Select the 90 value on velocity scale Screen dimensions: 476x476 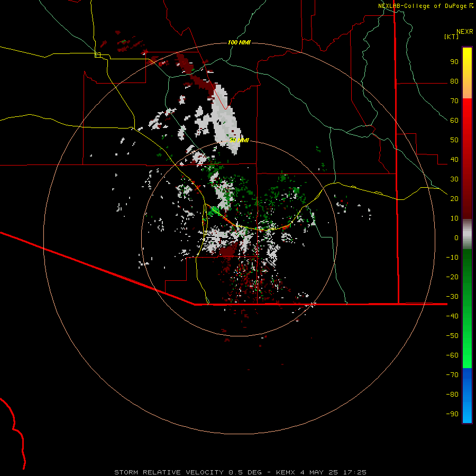(x=454, y=62)
